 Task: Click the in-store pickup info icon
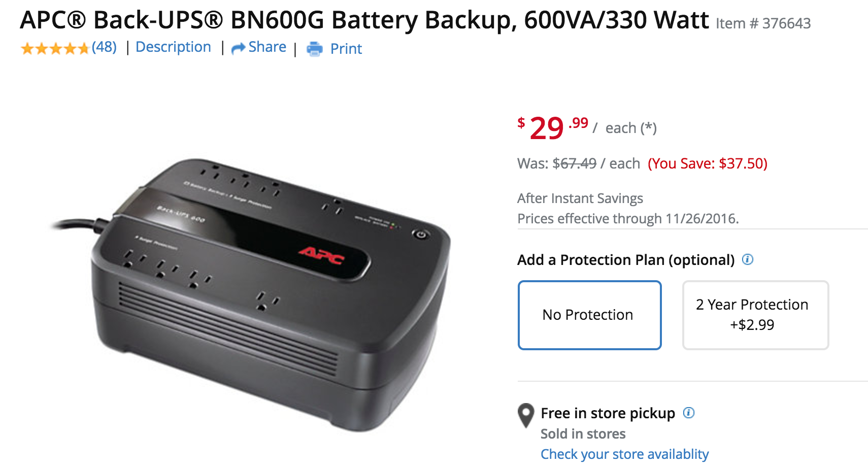click(689, 413)
